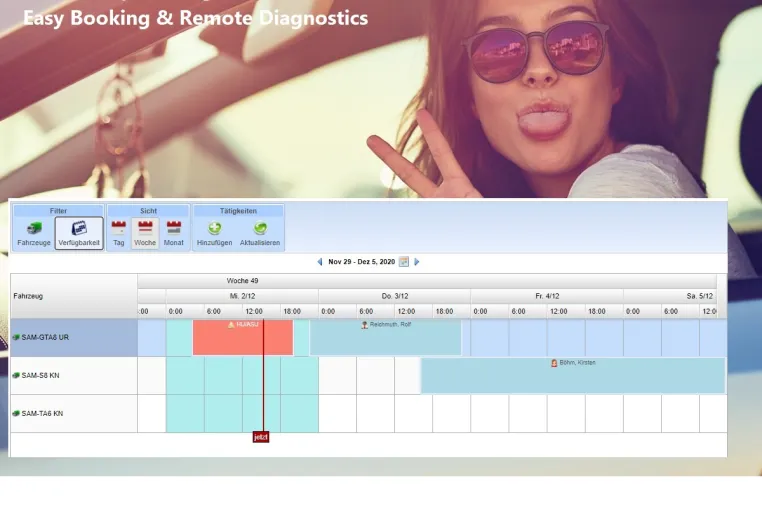
Task: Select the SAM-TA6 KN vehicle row
Action: click(x=74, y=413)
